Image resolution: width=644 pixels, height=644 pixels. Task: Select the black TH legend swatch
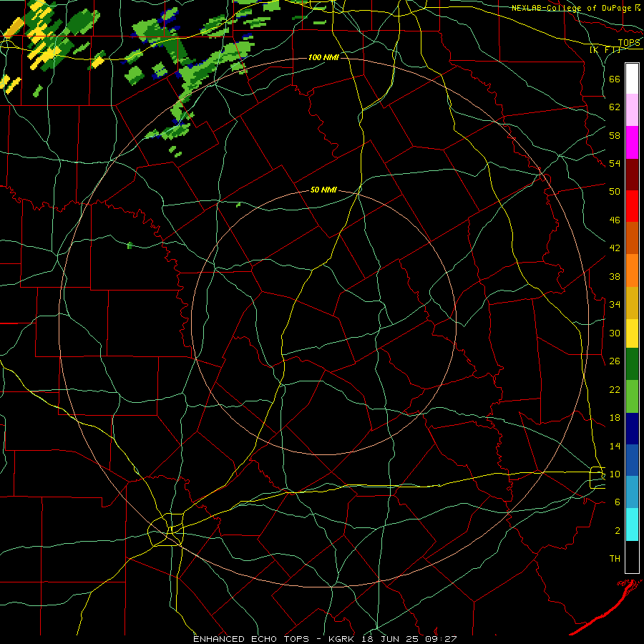(x=632, y=557)
